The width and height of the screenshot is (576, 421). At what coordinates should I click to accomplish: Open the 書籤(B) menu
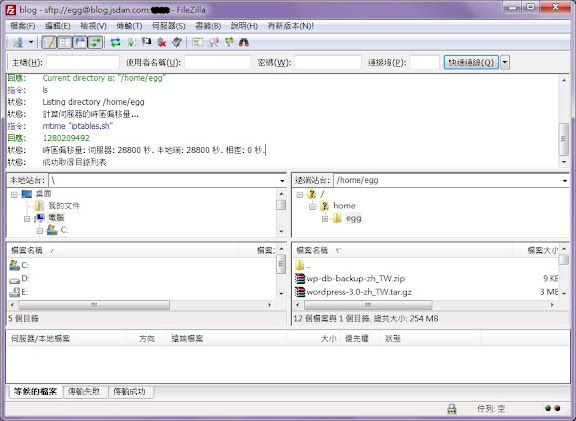tap(208, 26)
